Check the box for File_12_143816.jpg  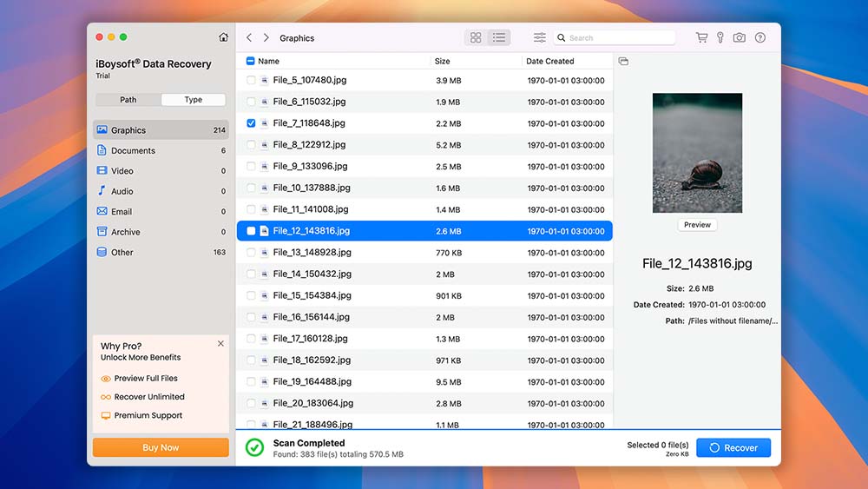coord(251,231)
